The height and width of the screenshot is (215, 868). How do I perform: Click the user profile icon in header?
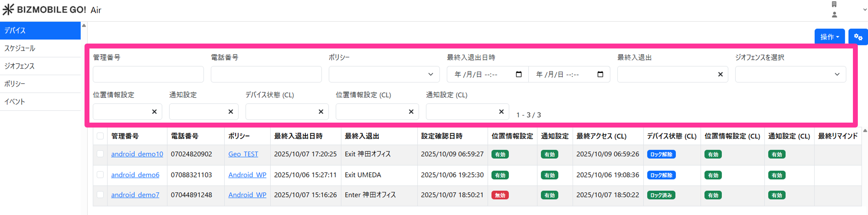pos(834,15)
